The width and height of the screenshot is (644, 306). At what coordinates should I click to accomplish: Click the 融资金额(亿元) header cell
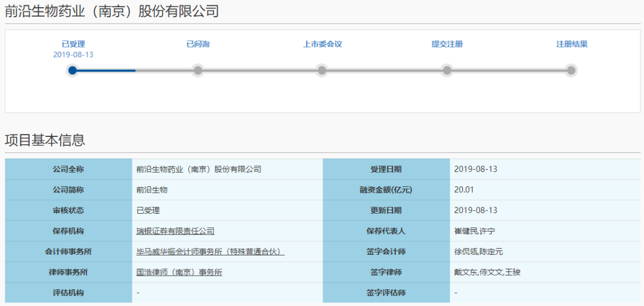click(386, 190)
